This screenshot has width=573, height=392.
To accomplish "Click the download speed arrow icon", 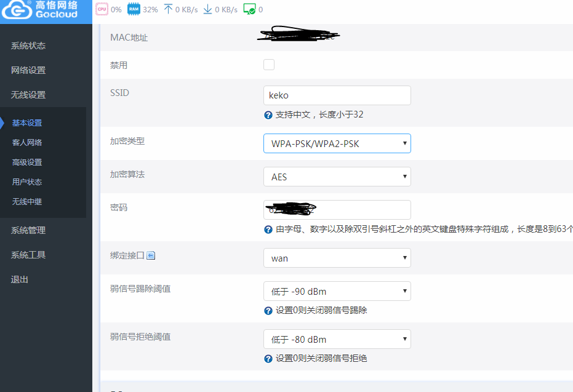I will pos(207,9).
